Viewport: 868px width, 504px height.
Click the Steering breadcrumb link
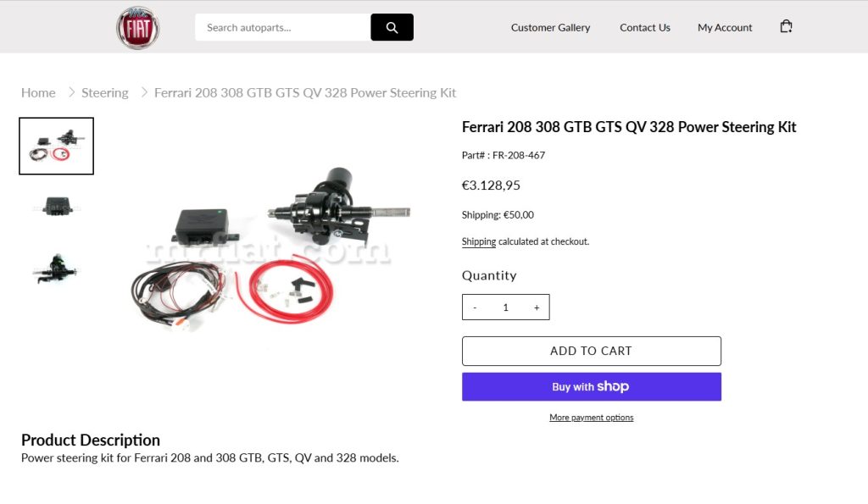point(104,92)
